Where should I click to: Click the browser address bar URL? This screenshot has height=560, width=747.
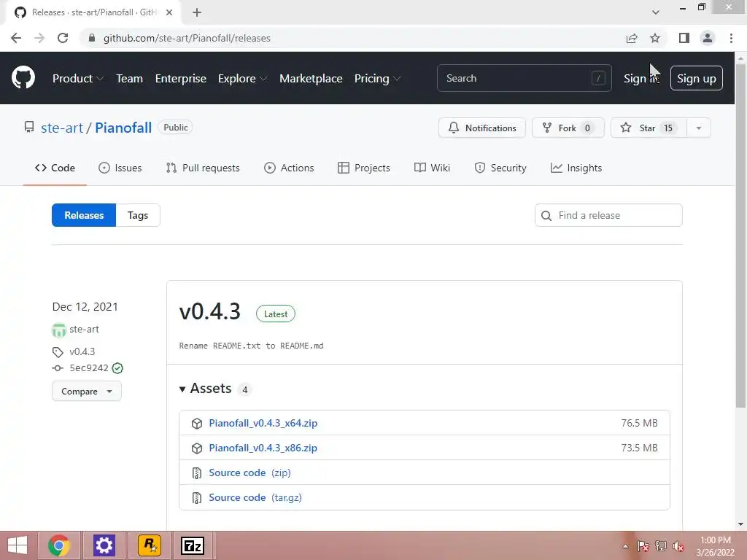187,38
